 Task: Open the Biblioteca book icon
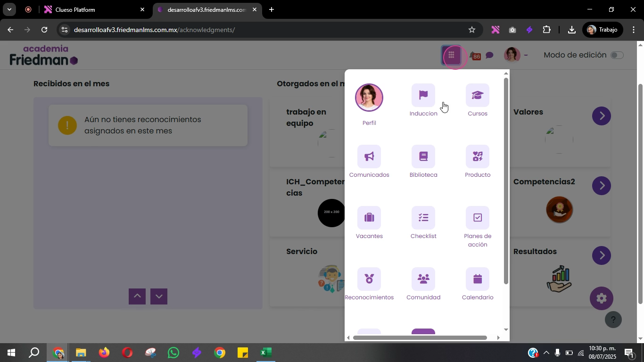423,156
